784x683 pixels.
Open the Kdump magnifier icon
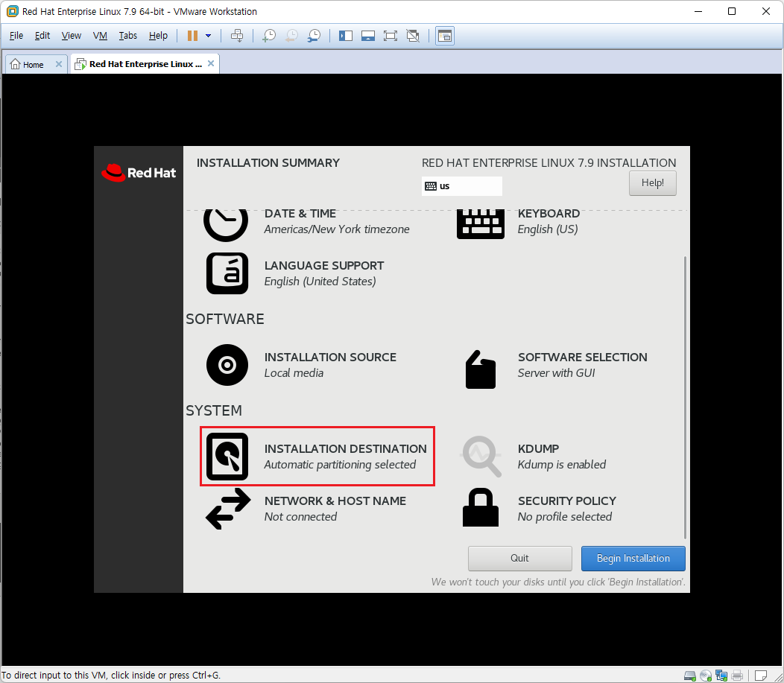point(481,456)
